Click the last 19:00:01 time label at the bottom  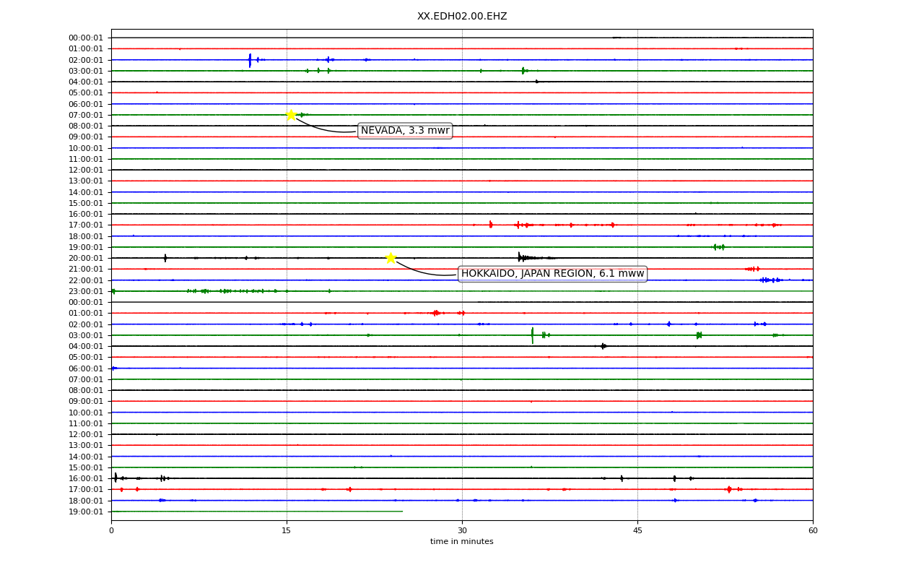click(x=86, y=512)
